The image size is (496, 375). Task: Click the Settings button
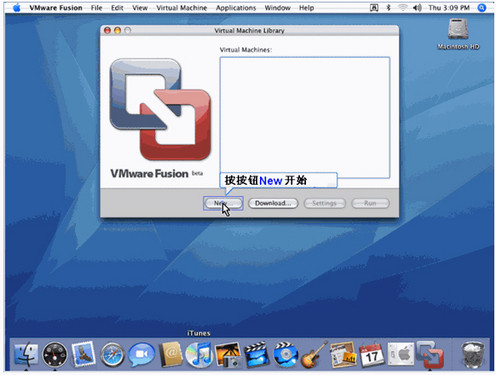(x=325, y=203)
